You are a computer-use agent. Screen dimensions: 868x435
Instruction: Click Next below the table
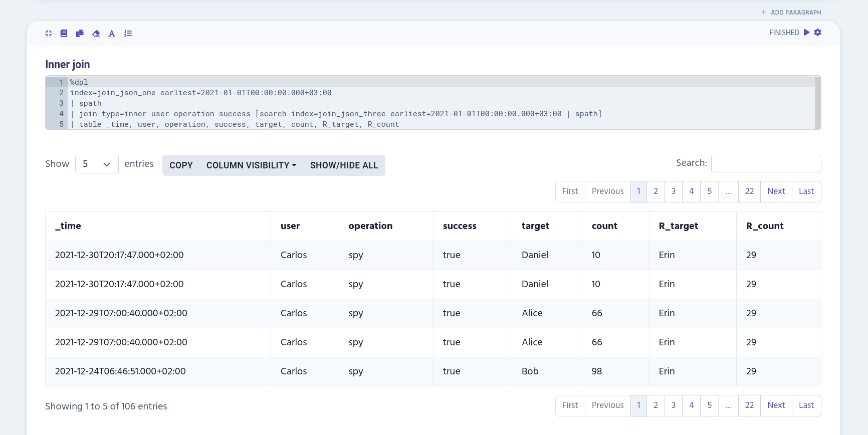click(x=776, y=405)
